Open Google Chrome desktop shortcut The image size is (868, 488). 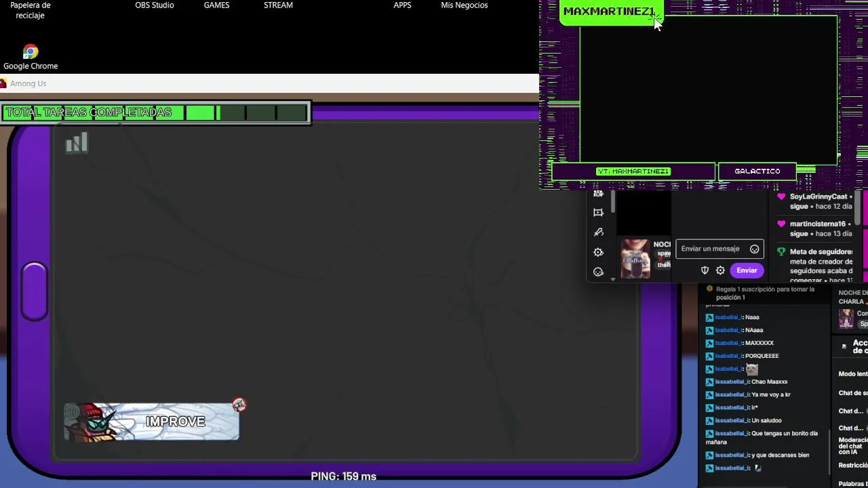(31, 57)
